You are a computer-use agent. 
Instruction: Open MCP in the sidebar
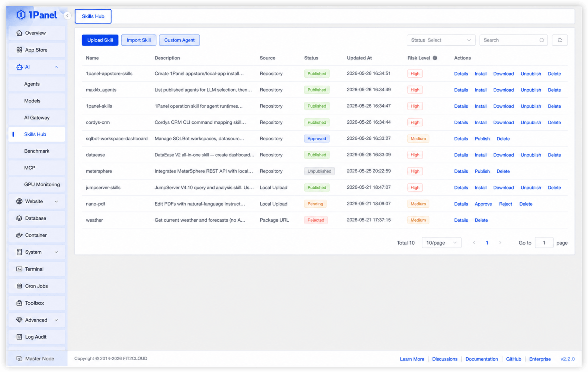(x=37, y=168)
